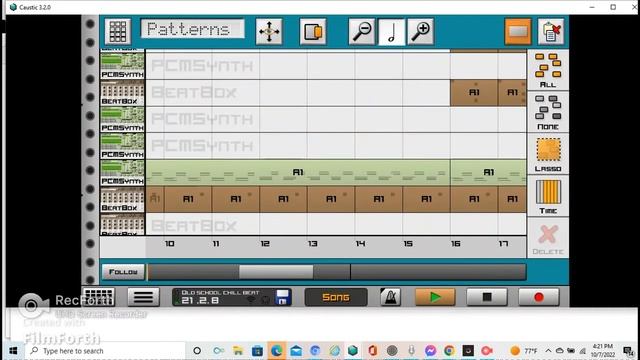
Task: Arm recording with the red Record button
Action: point(539,297)
